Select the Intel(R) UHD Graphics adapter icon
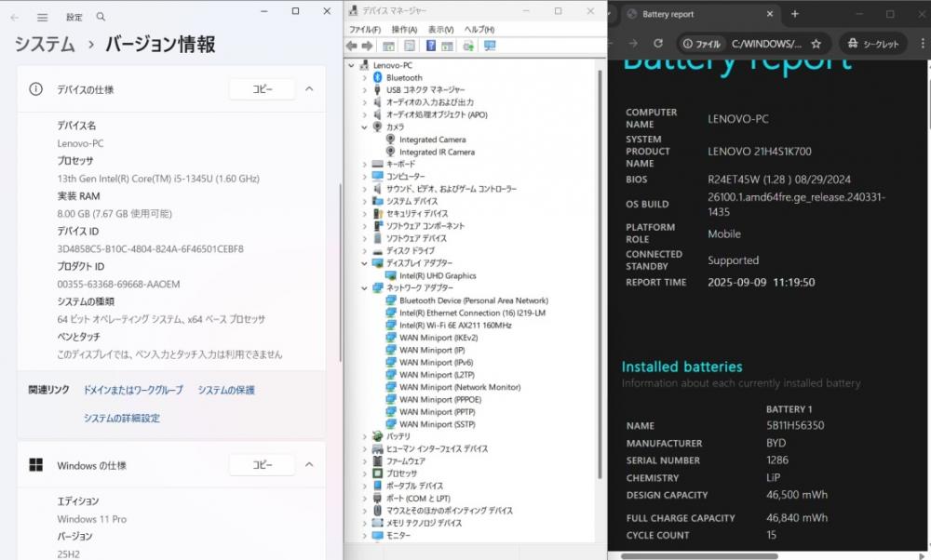The height and width of the screenshot is (560, 931). point(391,276)
